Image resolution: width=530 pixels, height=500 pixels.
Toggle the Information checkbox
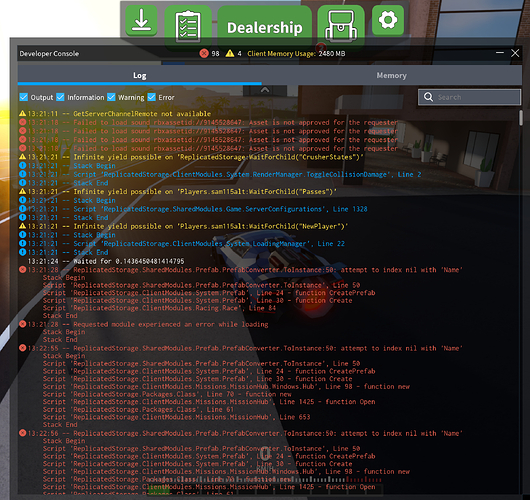[x=61, y=97]
